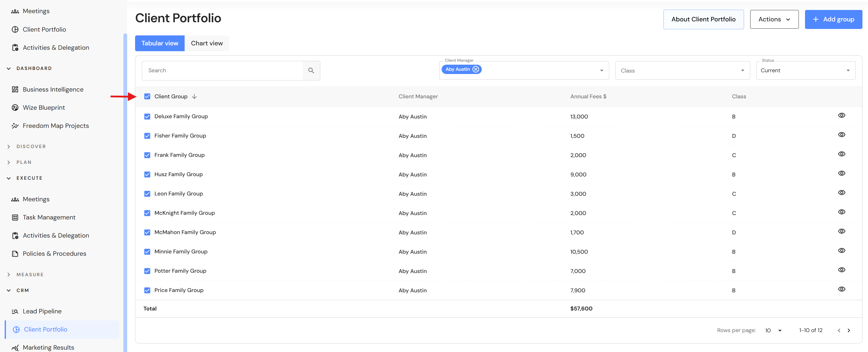Click the search magnifier icon
The image size is (868, 352).
pyautogui.click(x=311, y=70)
